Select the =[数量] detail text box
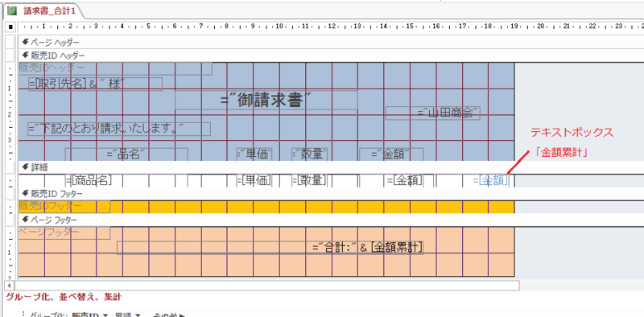The image size is (644, 317). pos(309,180)
